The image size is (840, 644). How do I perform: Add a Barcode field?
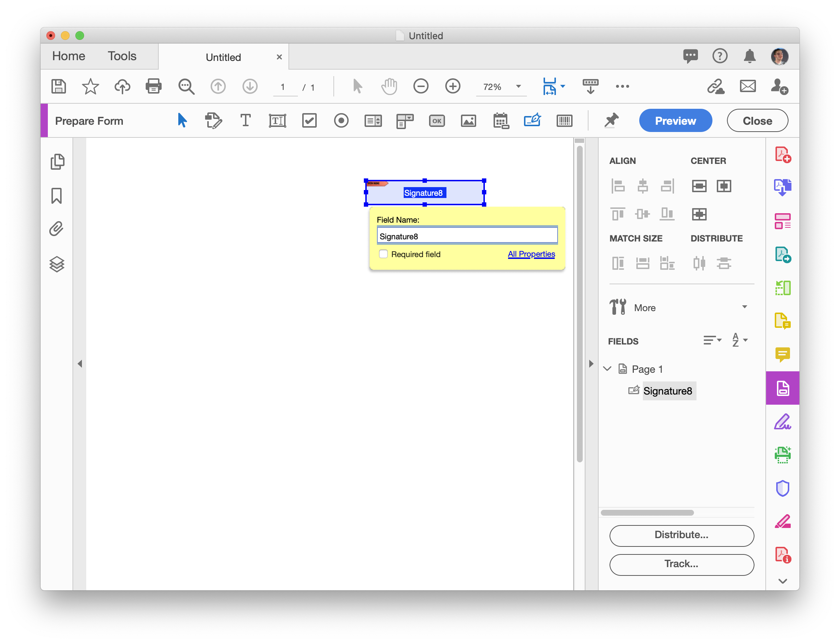564,120
